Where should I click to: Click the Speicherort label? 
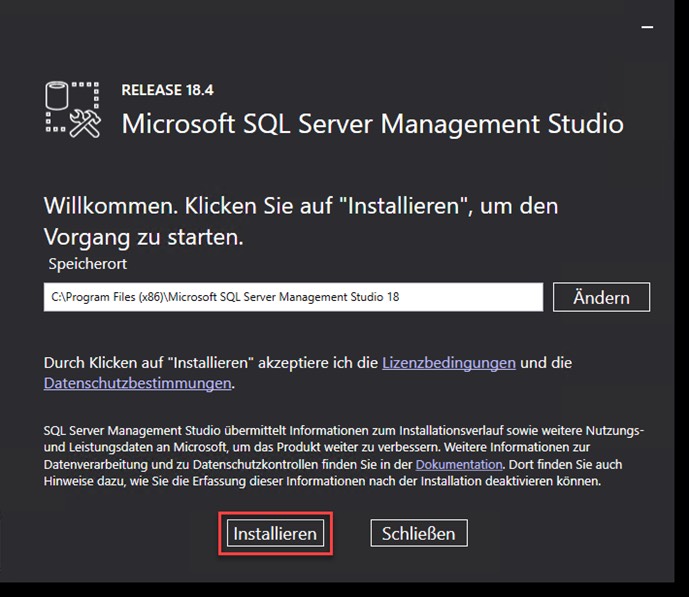87,264
